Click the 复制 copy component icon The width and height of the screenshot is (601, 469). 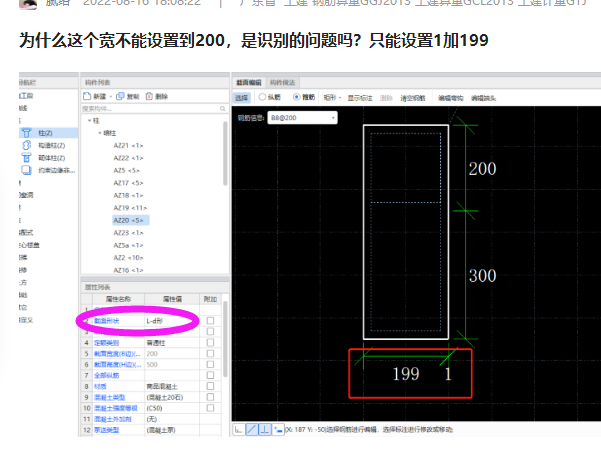tap(120, 96)
